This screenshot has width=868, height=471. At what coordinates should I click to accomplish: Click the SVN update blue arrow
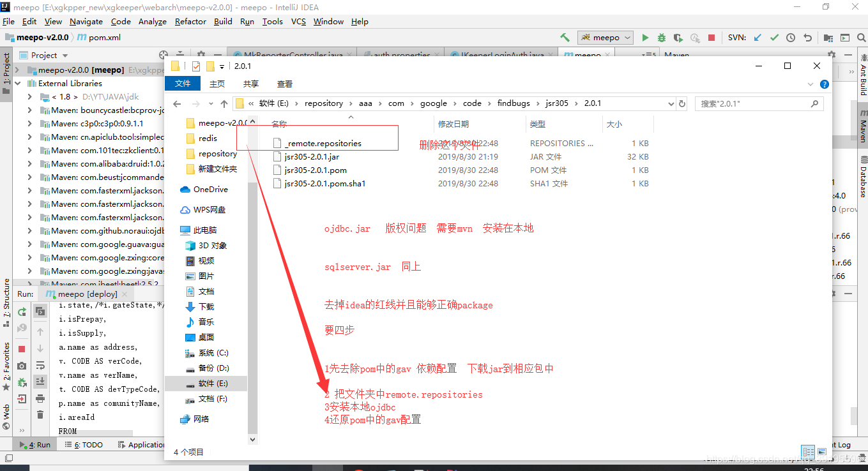(758, 38)
